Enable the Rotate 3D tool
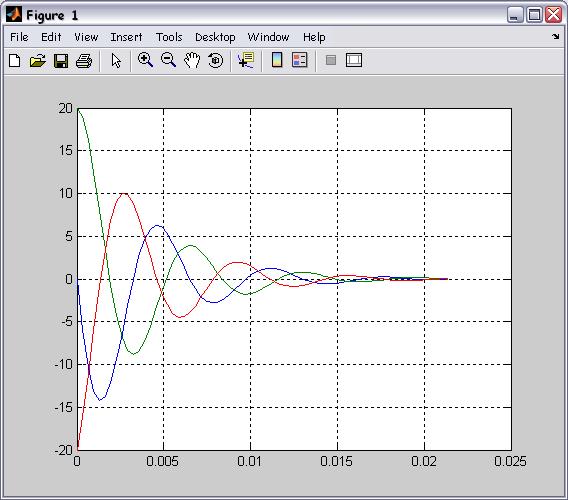 pos(216,60)
